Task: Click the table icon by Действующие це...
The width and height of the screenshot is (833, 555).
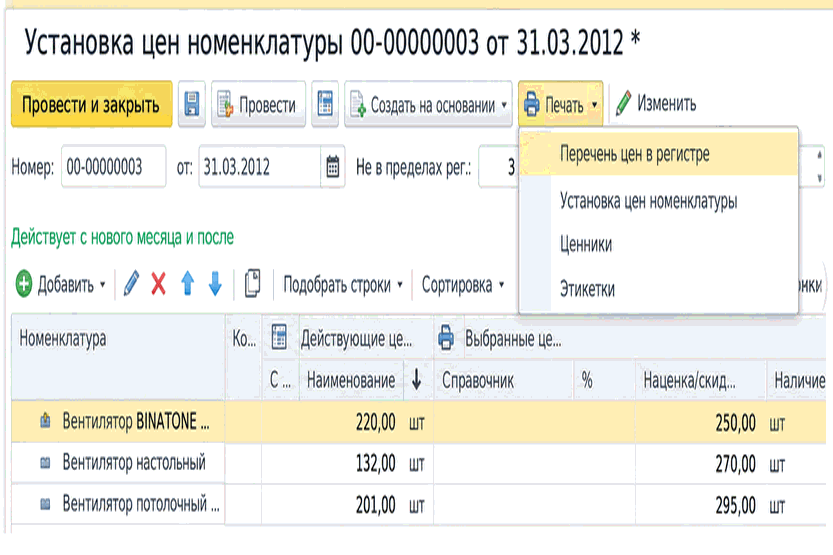Action: [279, 337]
